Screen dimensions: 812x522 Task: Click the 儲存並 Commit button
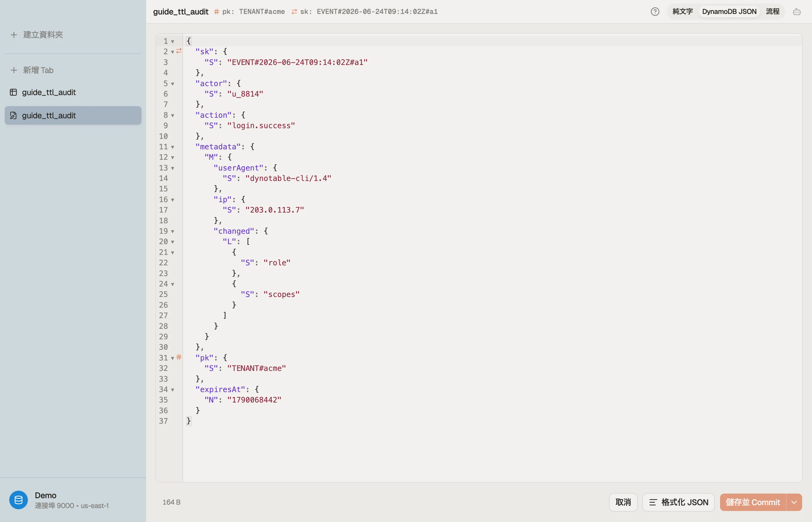753,502
